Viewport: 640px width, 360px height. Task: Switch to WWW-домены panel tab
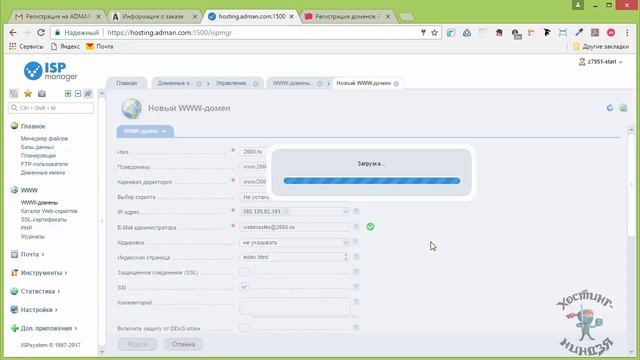click(292, 83)
